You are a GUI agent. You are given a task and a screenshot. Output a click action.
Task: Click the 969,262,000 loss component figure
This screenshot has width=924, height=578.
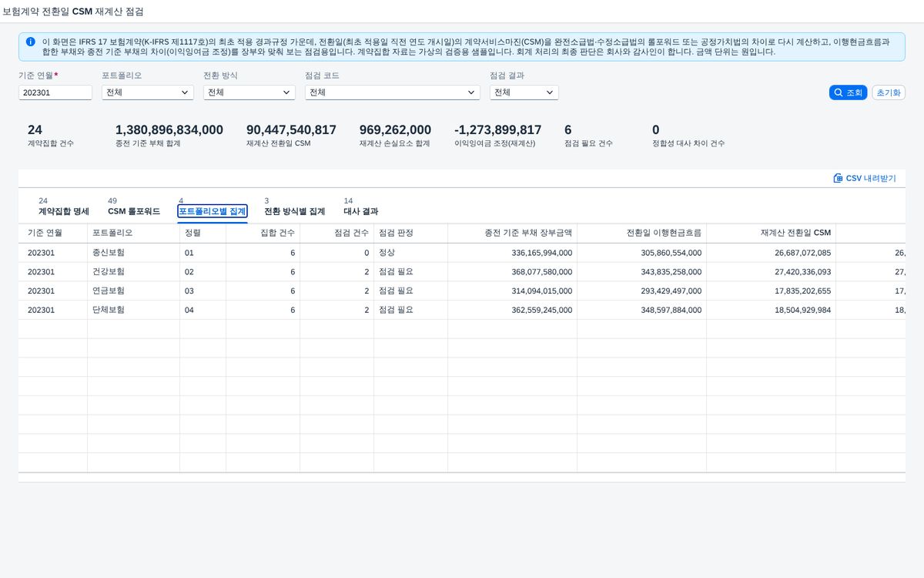coord(395,129)
